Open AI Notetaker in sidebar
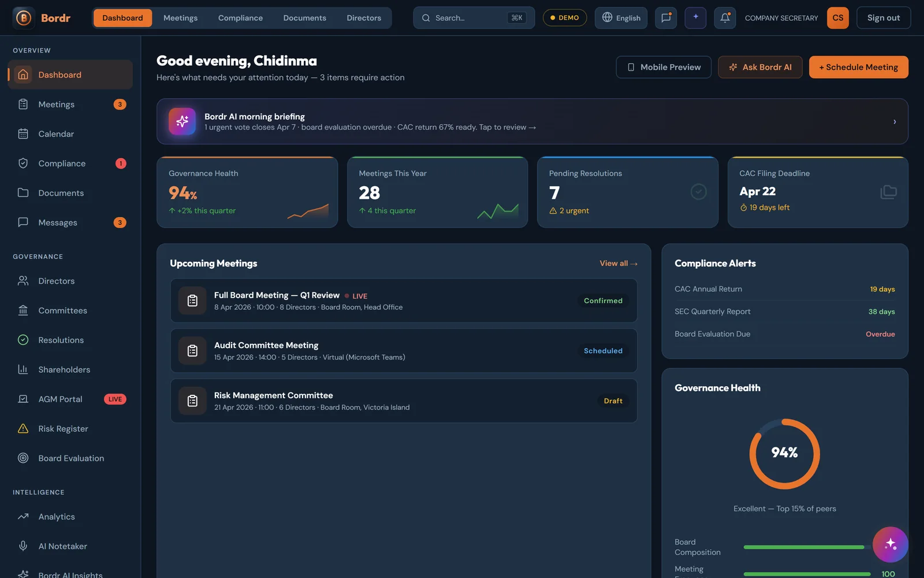Screen dimensions: 924x578 70,546
